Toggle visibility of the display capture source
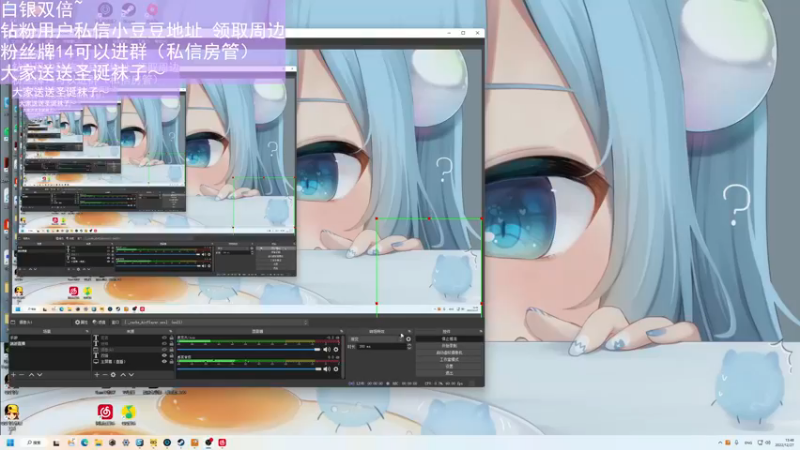 coord(164,361)
